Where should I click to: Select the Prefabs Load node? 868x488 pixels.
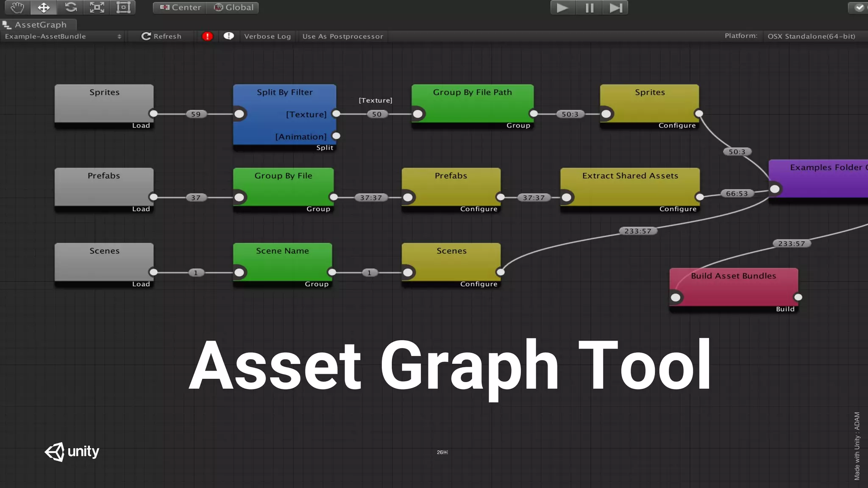point(104,190)
